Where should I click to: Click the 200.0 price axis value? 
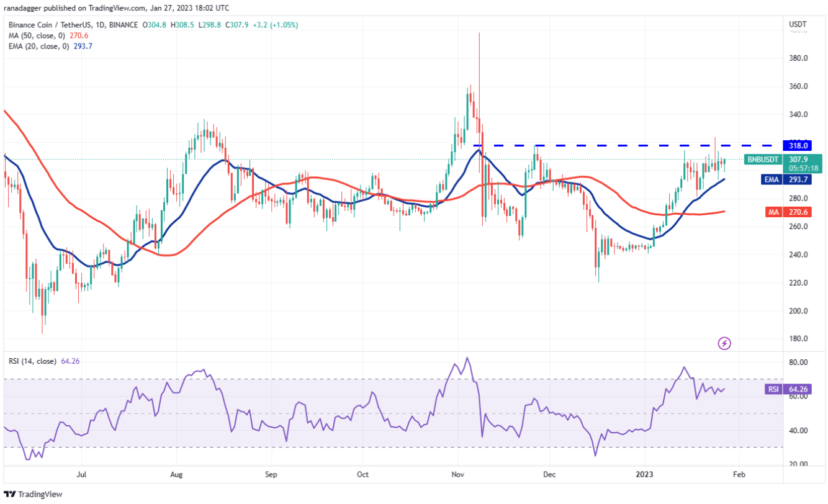click(x=797, y=311)
